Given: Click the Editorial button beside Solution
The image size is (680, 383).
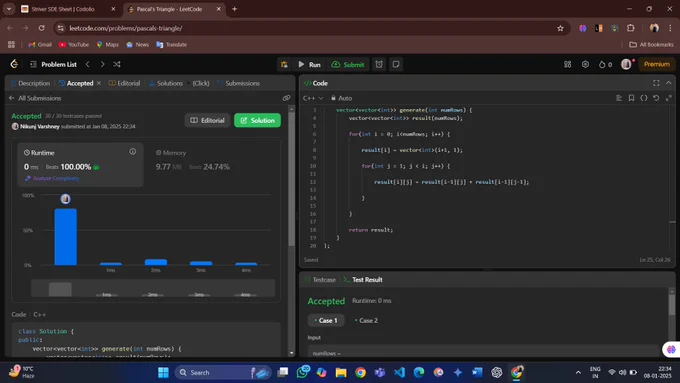Looking at the screenshot, I should (208, 120).
